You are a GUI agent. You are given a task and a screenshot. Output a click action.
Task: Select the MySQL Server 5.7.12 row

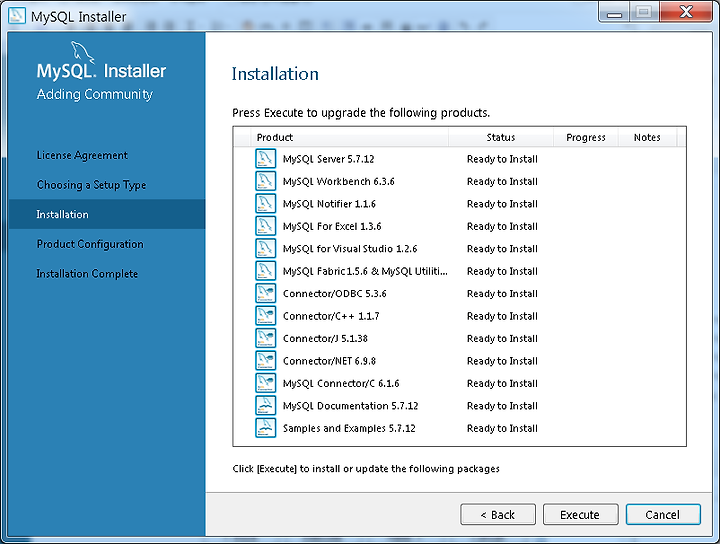459,159
